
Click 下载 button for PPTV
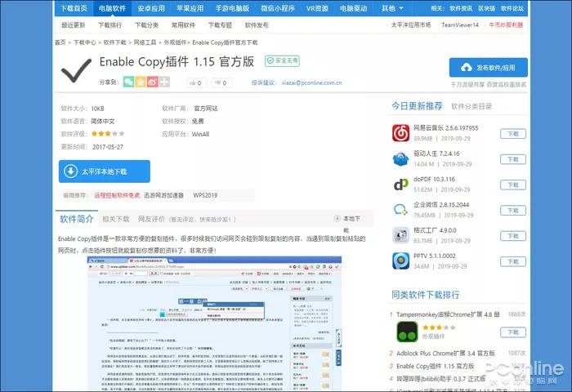click(513, 261)
